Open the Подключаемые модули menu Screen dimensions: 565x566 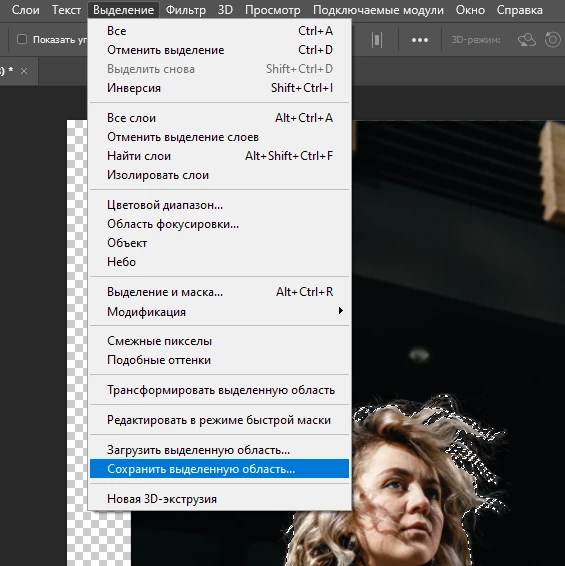pyautogui.click(x=378, y=10)
